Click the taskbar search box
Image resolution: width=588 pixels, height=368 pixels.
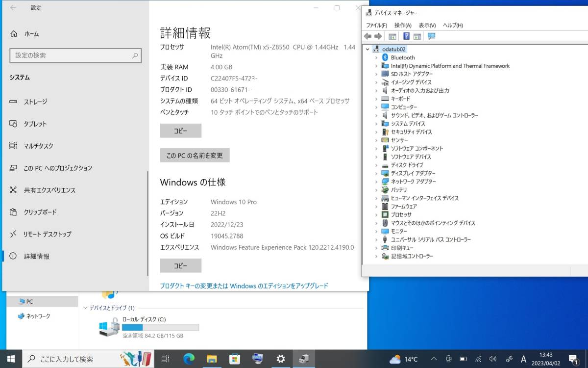(x=88, y=359)
